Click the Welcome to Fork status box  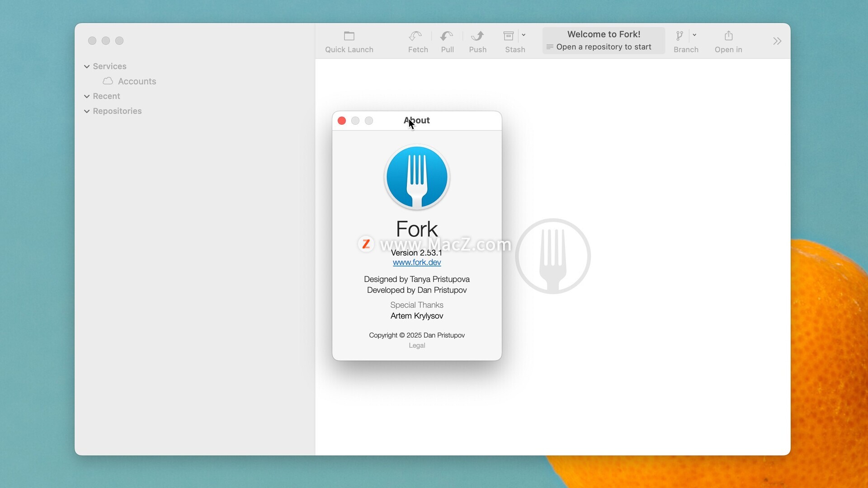point(604,41)
